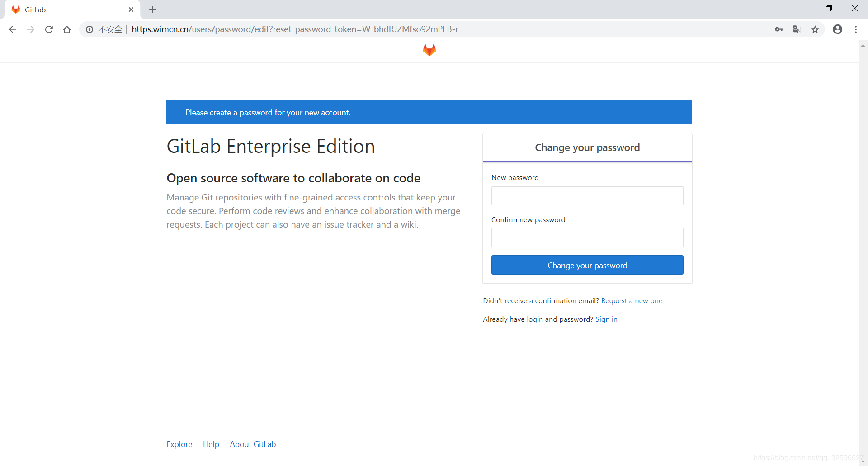
Task: Open a new browser tab
Action: point(152,10)
